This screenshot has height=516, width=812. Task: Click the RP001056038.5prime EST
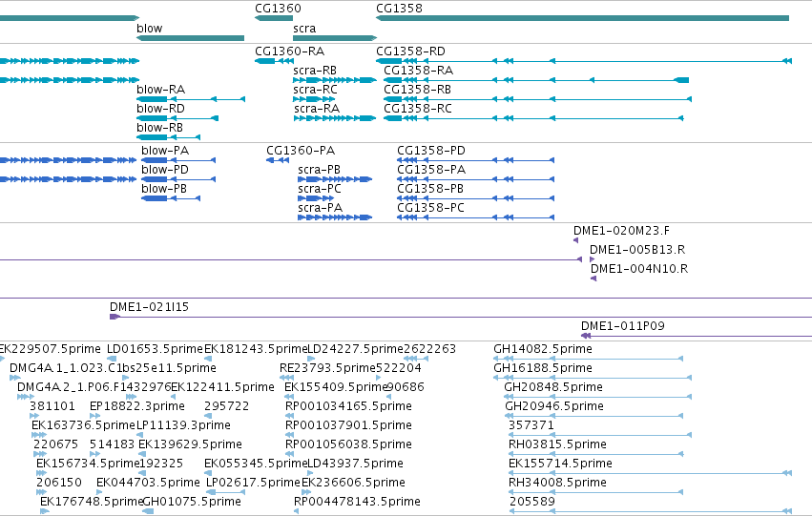(289, 455)
